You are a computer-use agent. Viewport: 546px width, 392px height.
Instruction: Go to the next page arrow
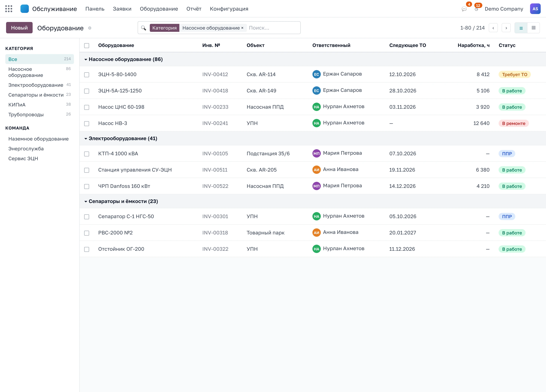coord(506,28)
